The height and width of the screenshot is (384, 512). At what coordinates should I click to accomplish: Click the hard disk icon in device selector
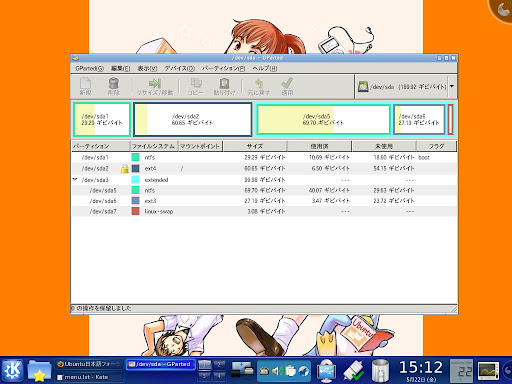click(363, 87)
